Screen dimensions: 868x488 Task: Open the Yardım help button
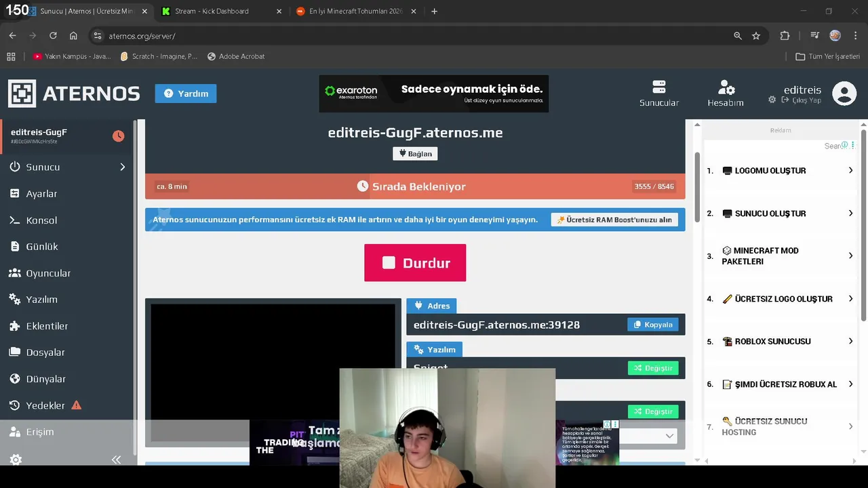point(186,94)
